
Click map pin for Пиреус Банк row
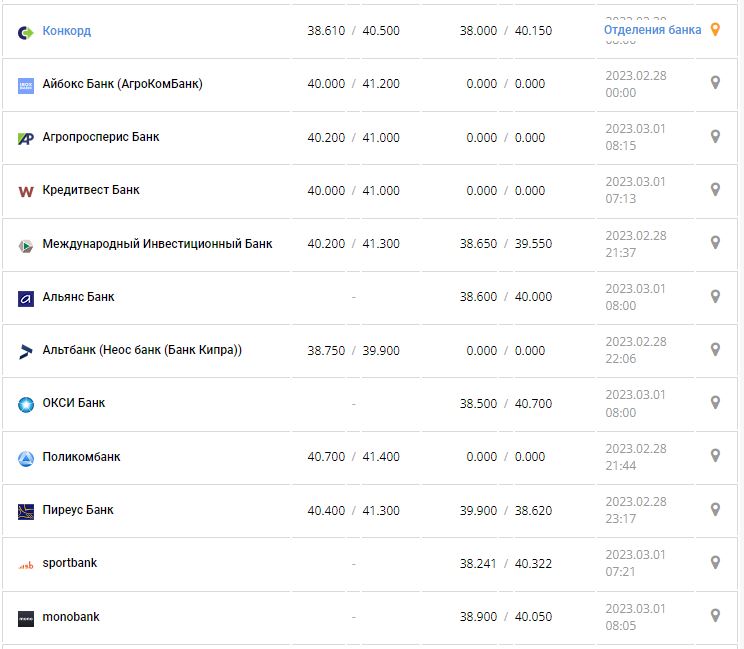point(715,510)
